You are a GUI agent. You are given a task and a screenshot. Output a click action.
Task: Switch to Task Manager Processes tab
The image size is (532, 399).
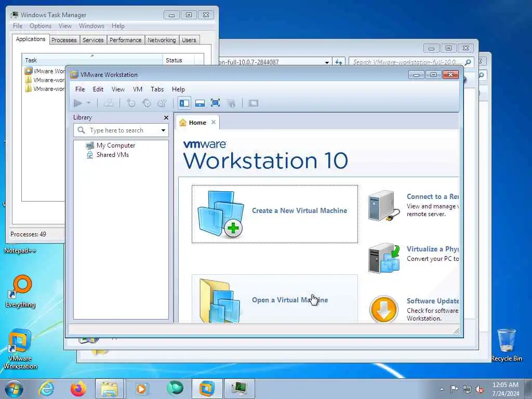click(64, 39)
